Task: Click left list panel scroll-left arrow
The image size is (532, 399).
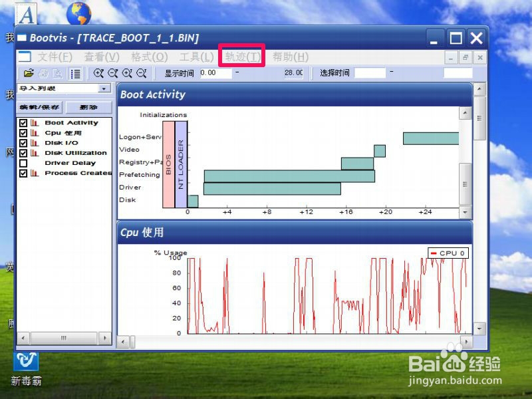Action: click(x=23, y=338)
